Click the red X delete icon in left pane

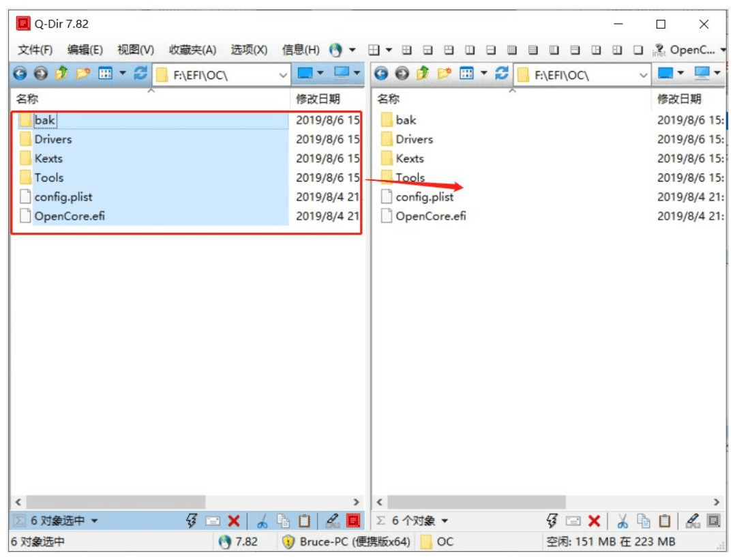234,521
